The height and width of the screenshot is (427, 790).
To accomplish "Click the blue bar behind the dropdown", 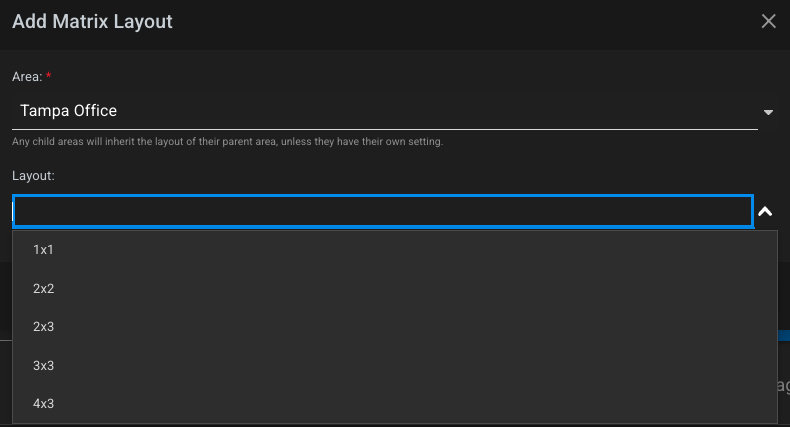I will (783, 337).
